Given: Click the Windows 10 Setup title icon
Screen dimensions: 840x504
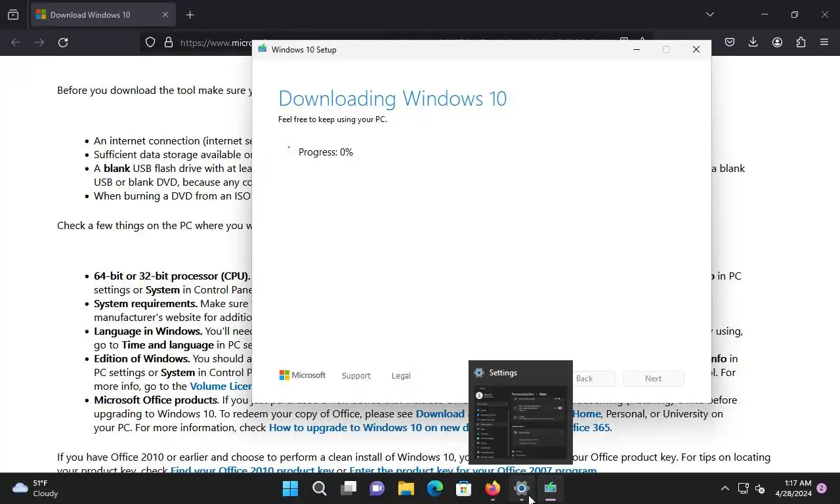Looking at the screenshot, I should pos(262,49).
